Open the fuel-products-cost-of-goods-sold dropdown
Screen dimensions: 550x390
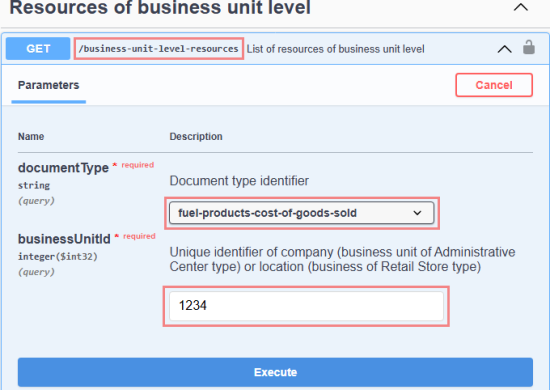[x=302, y=213]
